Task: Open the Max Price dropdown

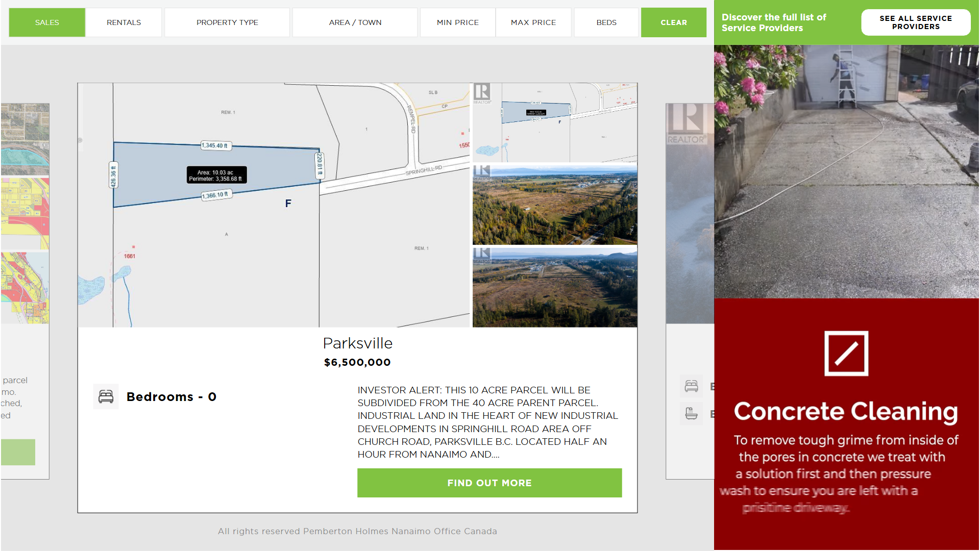Action: click(x=533, y=22)
